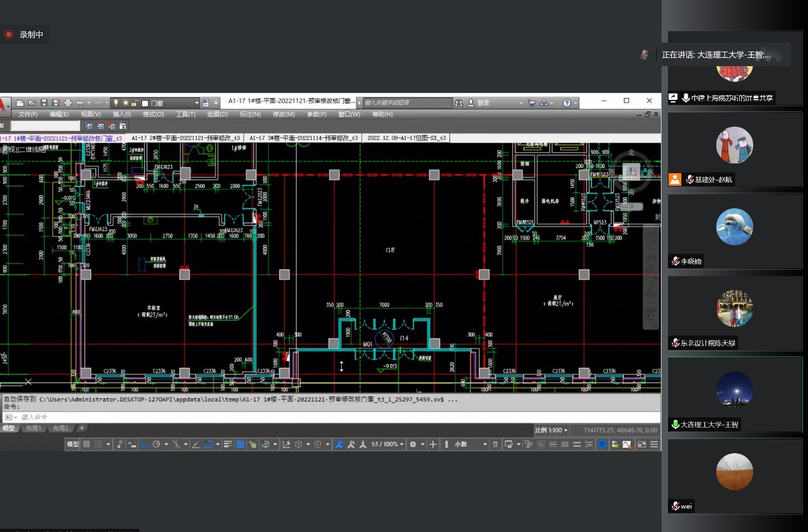This screenshot has width=808, height=532.
Task: Open the 绘图(D) menu
Action: [217, 115]
